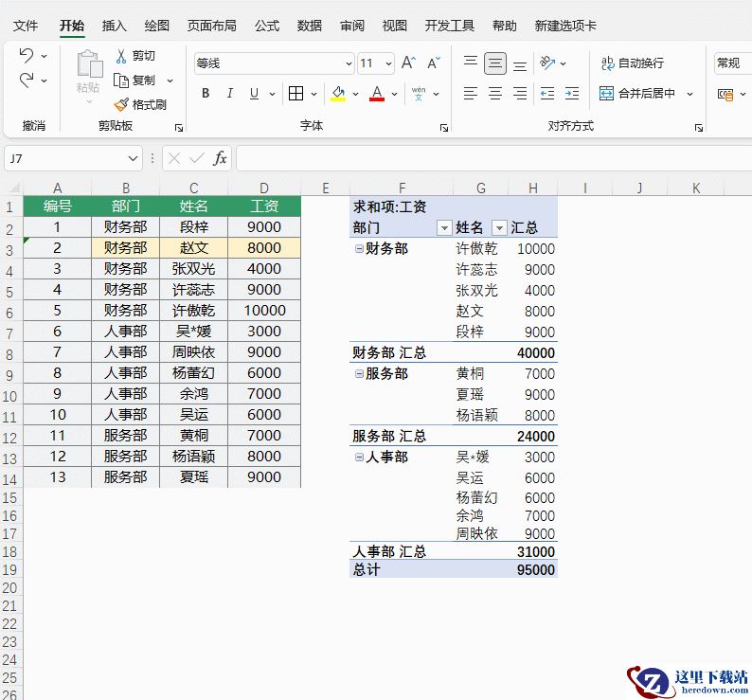Select cell containing 赵文 in column C
The width and height of the screenshot is (752, 700).
coord(194,248)
